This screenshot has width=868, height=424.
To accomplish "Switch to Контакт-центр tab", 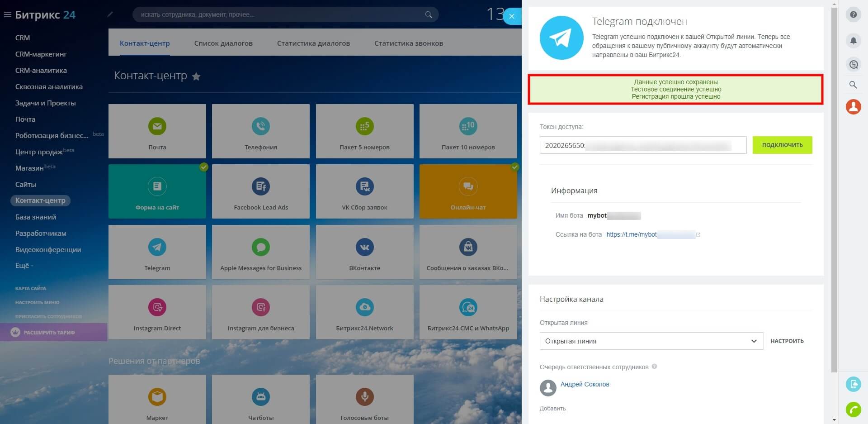I will tap(145, 43).
